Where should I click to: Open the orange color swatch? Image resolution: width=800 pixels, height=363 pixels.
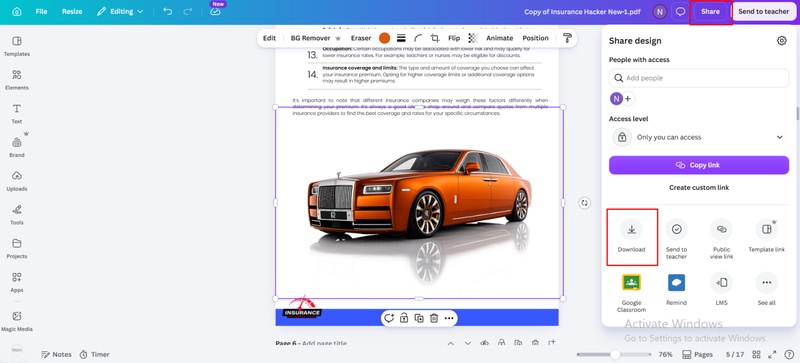(384, 38)
